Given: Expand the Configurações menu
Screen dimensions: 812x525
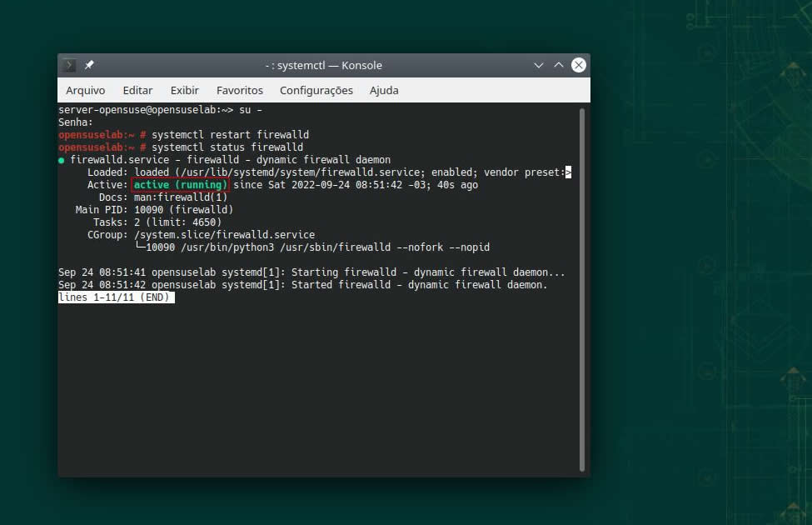Looking at the screenshot, I should coord(316,90).
